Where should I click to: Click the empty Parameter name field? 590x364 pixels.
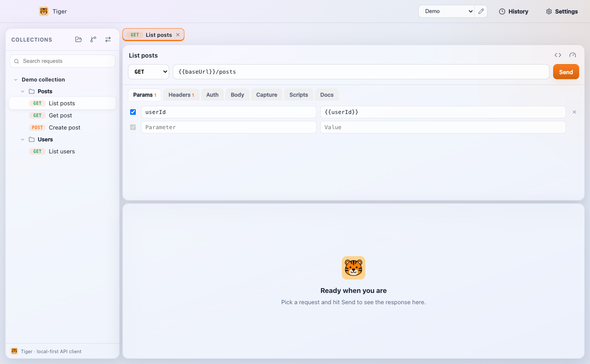pos(229,127)
